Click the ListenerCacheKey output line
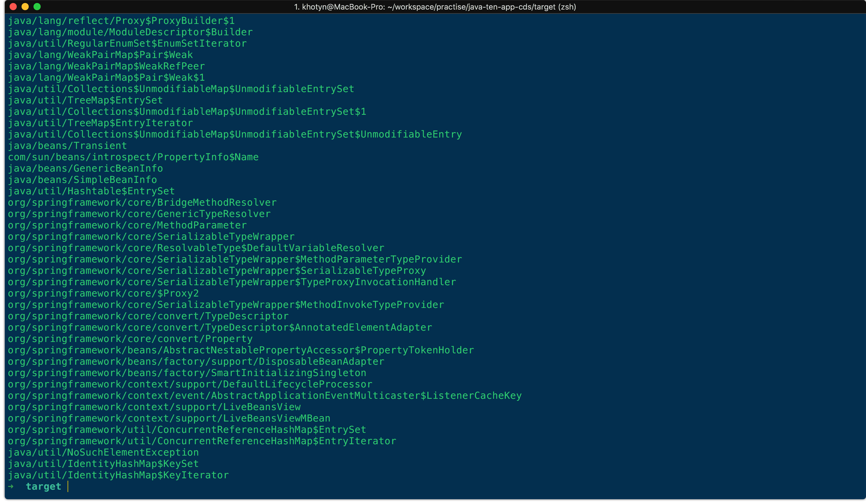 coord(264,396)
